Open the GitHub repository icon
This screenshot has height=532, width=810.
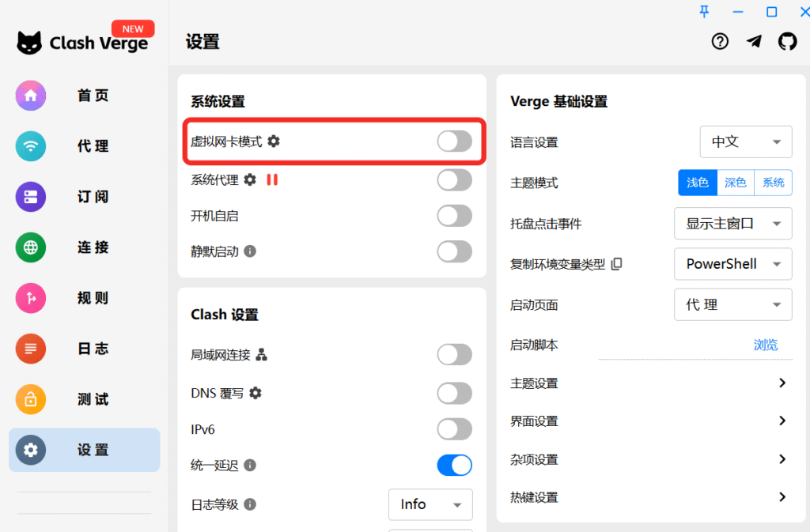click(788, 42)
